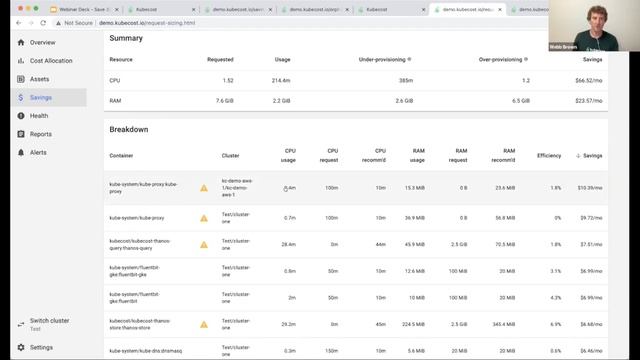The image size is (640, 360).
Task: Click the Cost Allocation bar chart icon
Action: pos(21,61)
